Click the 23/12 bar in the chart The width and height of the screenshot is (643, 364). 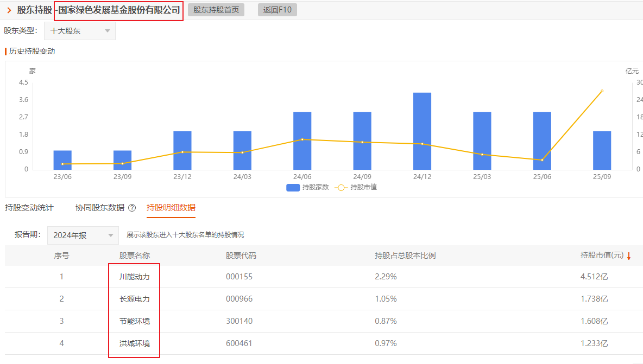coord(182,150)
